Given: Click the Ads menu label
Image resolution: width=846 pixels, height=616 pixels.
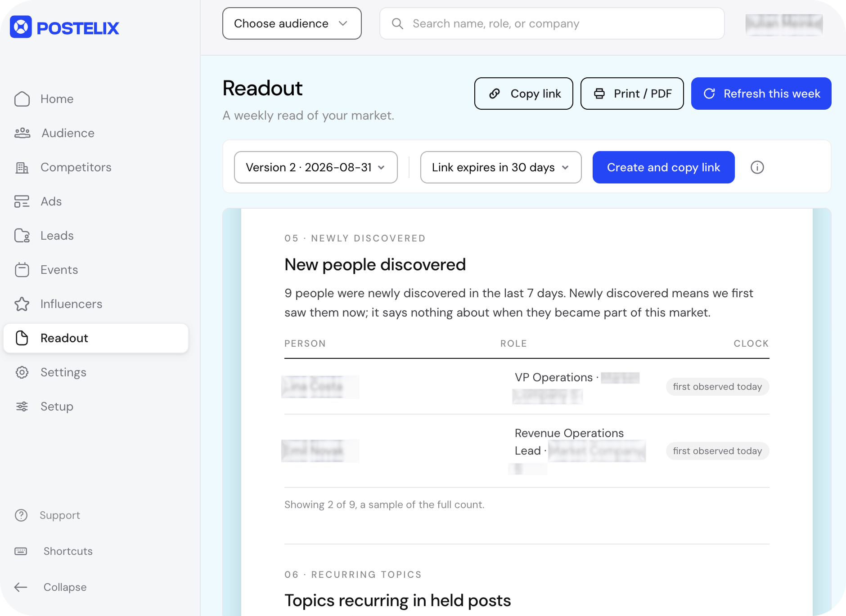Looking at the screenshot, I should [x=51, y=201].
